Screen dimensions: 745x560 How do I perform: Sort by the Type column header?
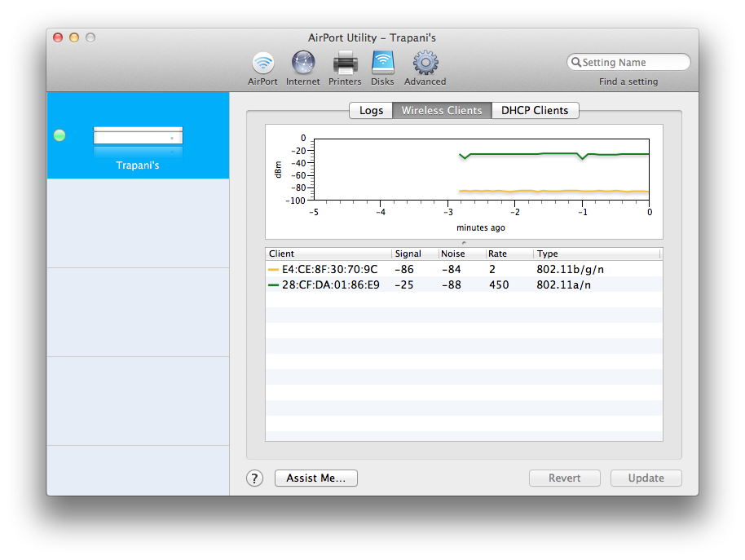click(x=597, y=254)
